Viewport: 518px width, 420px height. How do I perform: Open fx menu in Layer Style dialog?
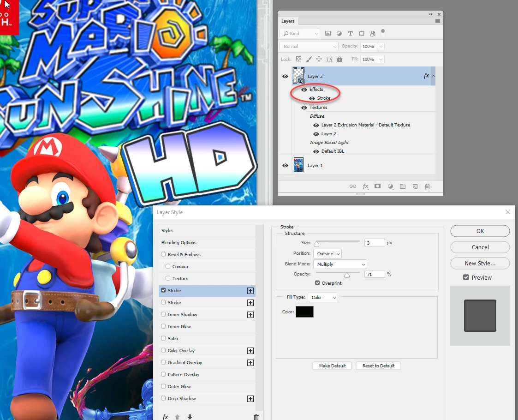tap(165, 417)
